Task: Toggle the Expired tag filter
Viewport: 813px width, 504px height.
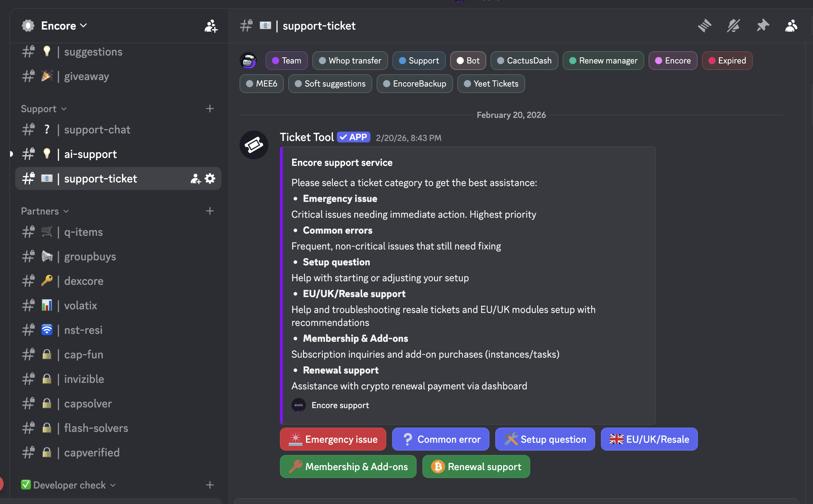Action: pyautogui.click(x=727, y=60)
